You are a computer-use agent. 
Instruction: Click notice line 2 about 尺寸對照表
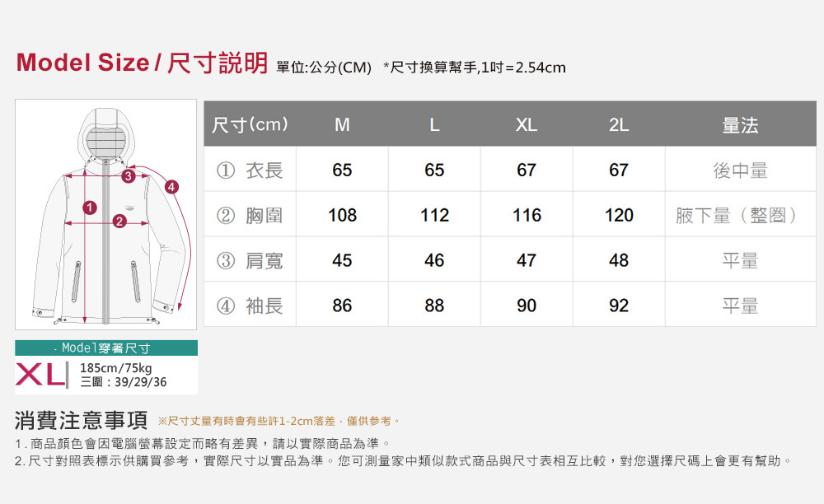[404, 461]
